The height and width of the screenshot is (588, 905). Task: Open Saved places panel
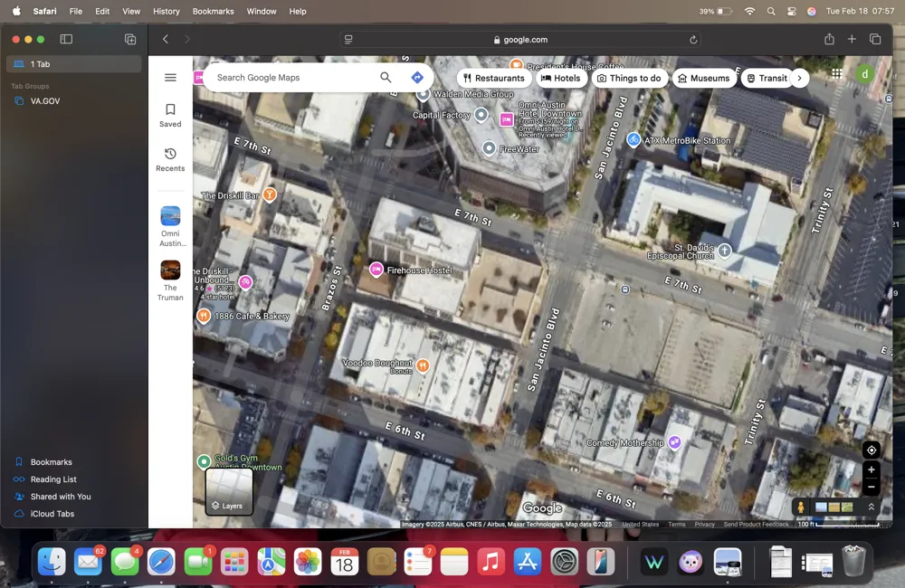170,115
